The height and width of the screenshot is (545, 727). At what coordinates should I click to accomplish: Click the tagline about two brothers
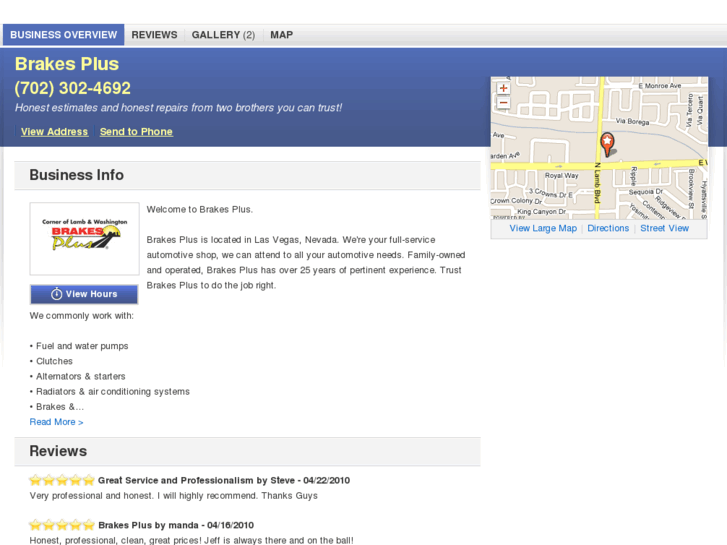coord(179,108)
